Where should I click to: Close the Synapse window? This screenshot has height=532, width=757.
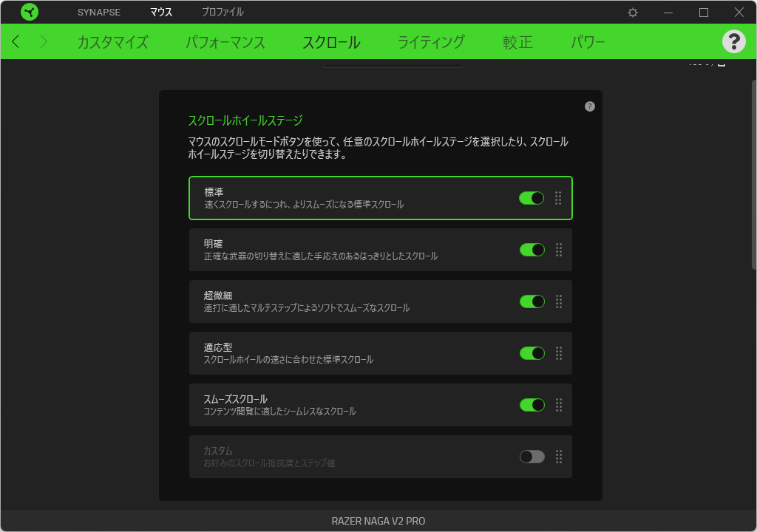(739, 13)
